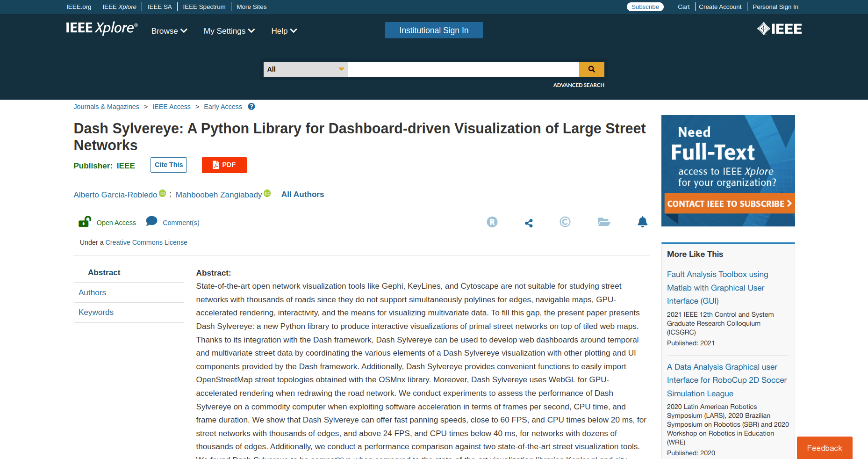Screen dimensions: 868x459
Task: Expand the My Settings menu
Action: coord(229,31)
